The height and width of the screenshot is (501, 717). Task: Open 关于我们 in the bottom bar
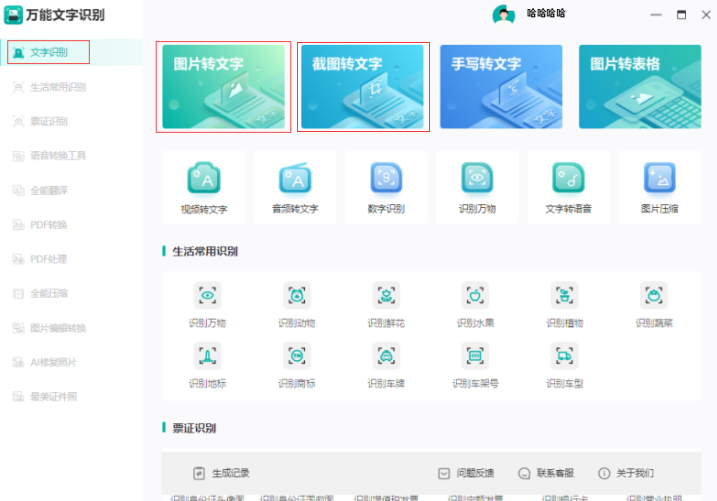point(626,473)
